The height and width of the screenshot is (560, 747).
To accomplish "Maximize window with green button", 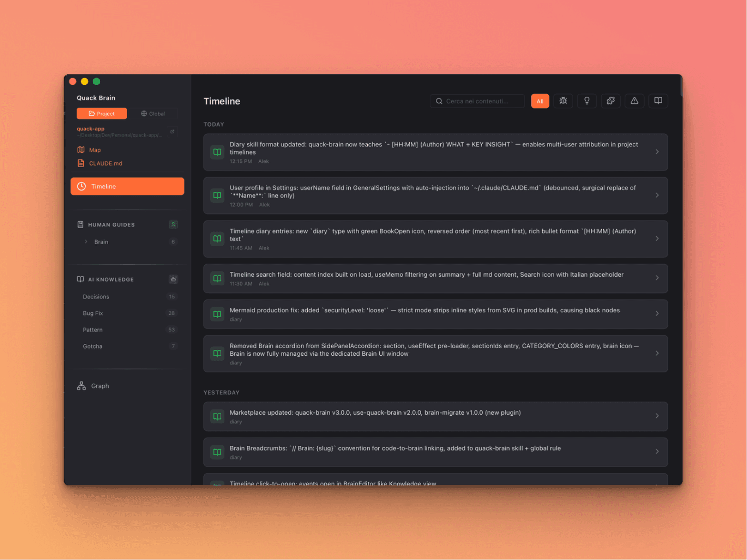I will [x=97, y=81].
